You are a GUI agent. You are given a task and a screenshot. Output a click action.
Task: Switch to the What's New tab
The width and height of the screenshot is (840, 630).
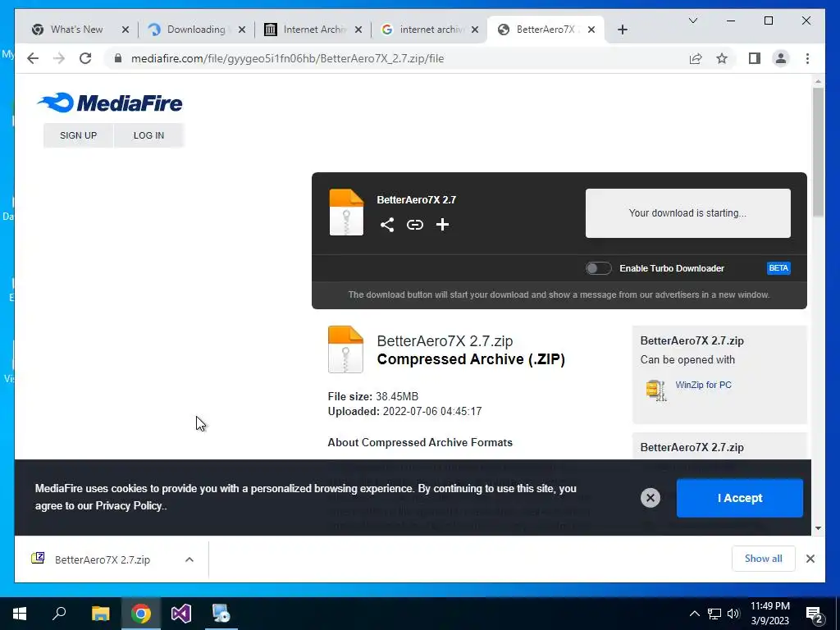point(76,30)
